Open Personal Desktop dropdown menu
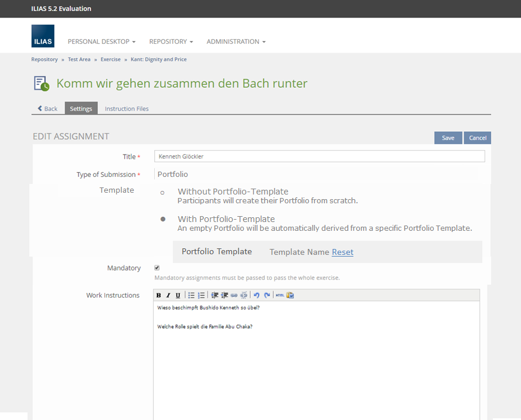Image resolution: width=521 pixels, height=420 pixels. coord(101,42)
